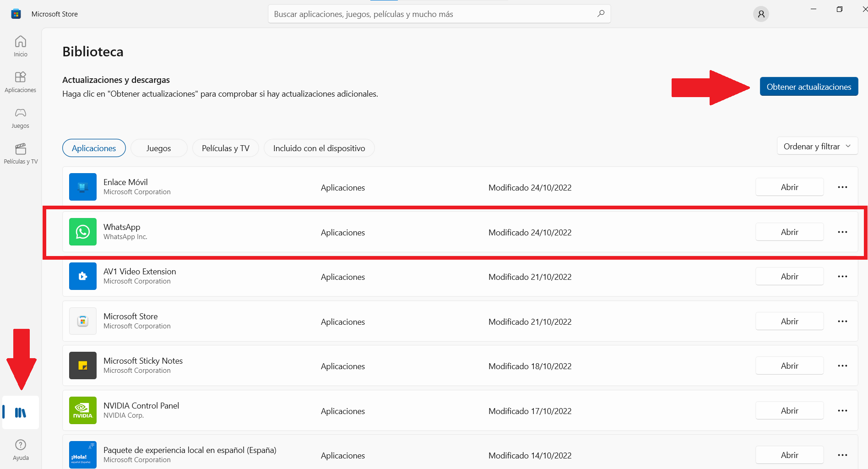The width and height of the screenshot is (868, 469).
Task: Click the Biblioteca page heading
Action: click(93, 52)
